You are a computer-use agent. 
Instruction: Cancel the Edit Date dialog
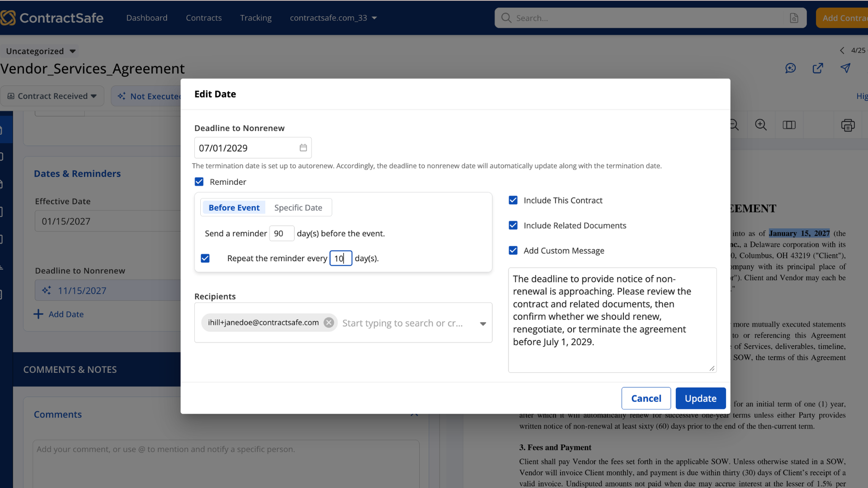pyautogui.click(x=646, y=398)
